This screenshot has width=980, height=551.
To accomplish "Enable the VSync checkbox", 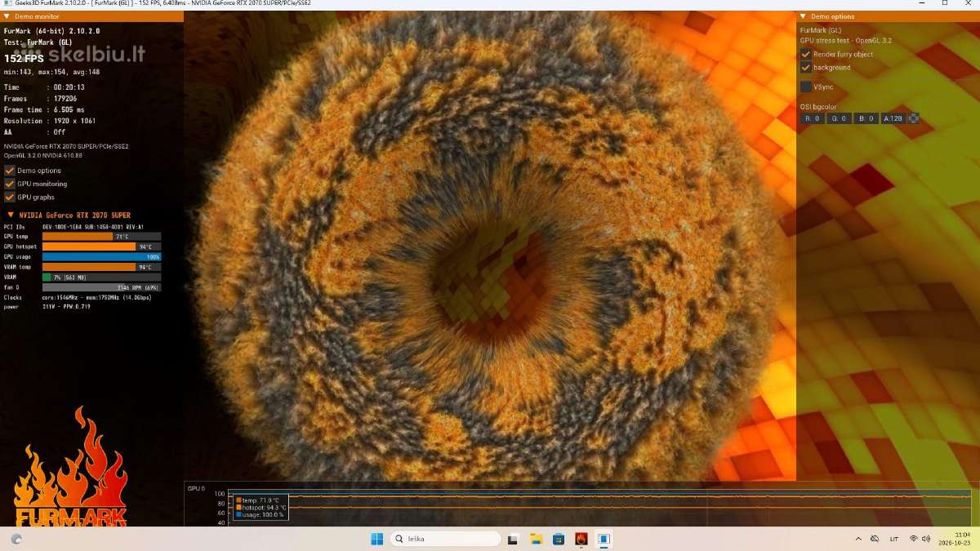I will tap(806, 87).
